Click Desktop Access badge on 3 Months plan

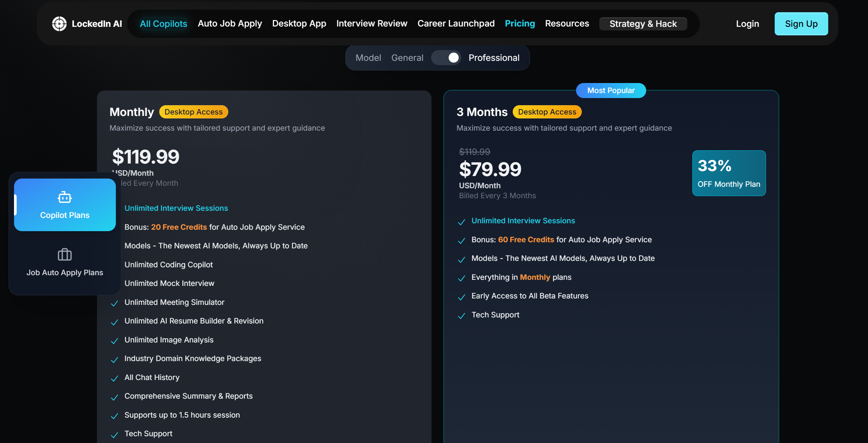point(547,112)
